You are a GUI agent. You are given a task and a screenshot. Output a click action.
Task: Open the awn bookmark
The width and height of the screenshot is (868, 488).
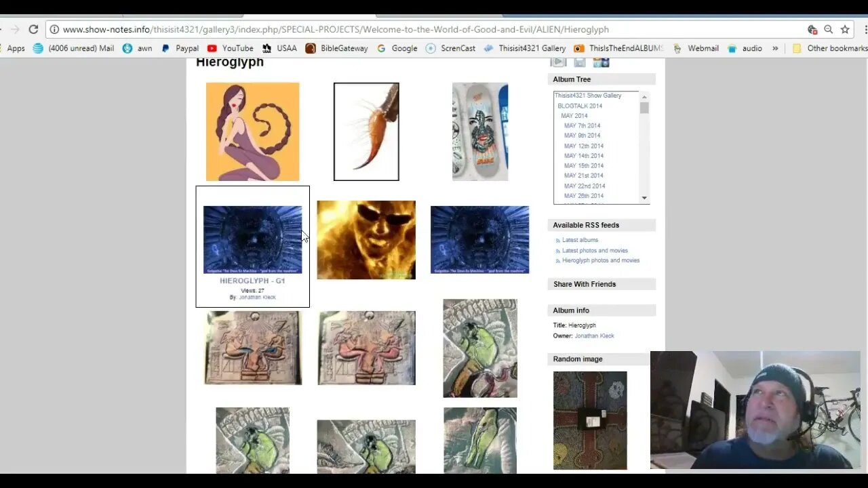click(137, 48)
